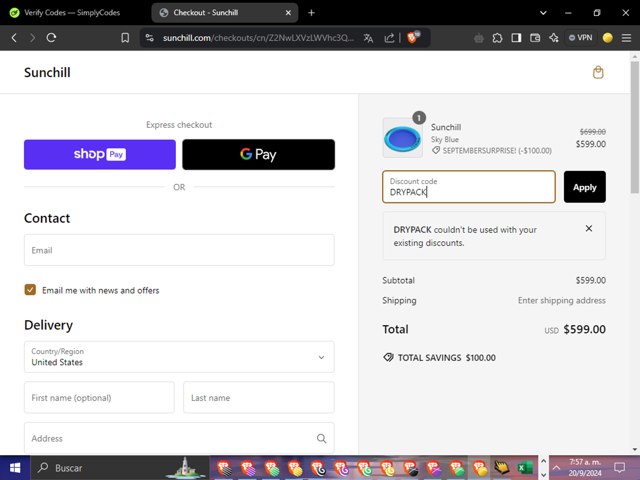Open the extensions puzzle icon
Screen dimensions: 640x480
click(497, 38)
